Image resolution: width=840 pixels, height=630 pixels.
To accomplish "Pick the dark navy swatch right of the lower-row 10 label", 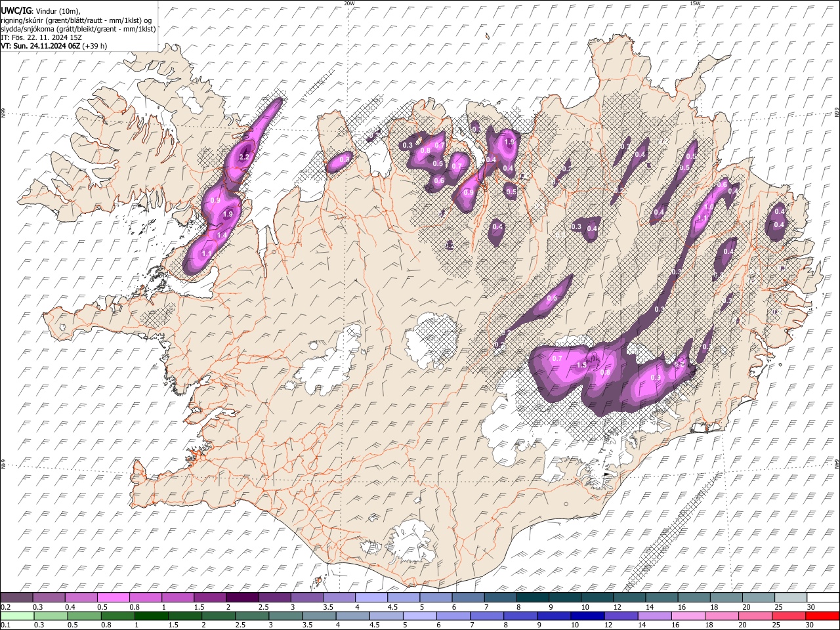I will pos(587,616).
